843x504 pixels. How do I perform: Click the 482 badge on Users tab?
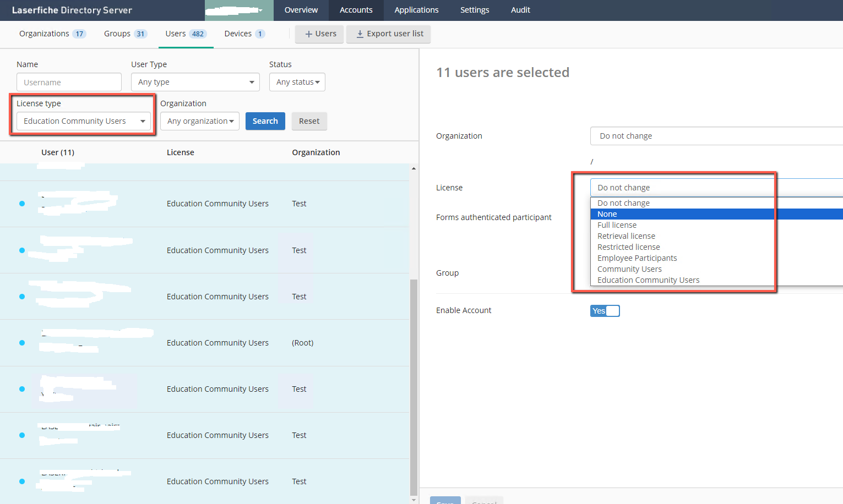198,34
